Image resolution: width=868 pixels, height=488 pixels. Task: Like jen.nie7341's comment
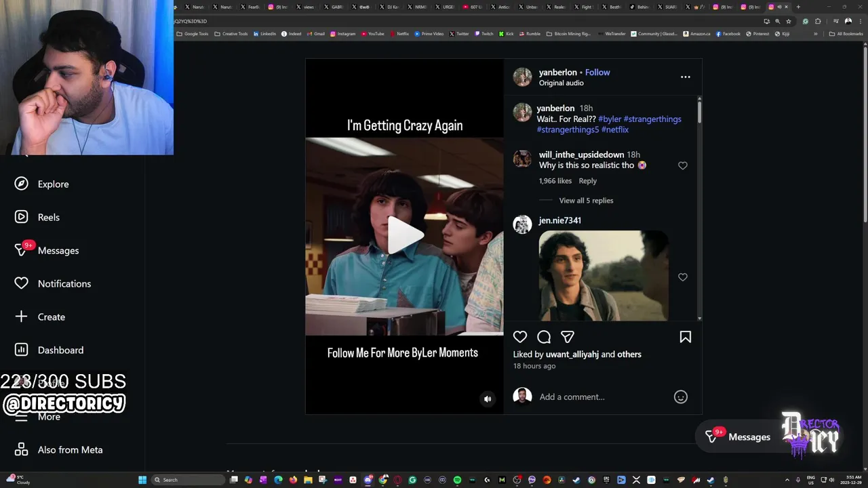click(x=683, y=277)
